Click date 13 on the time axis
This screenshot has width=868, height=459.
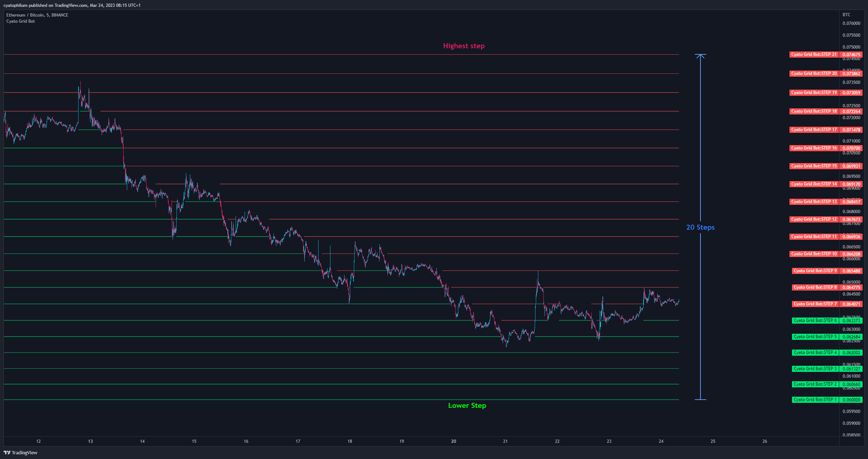(90, 441)
